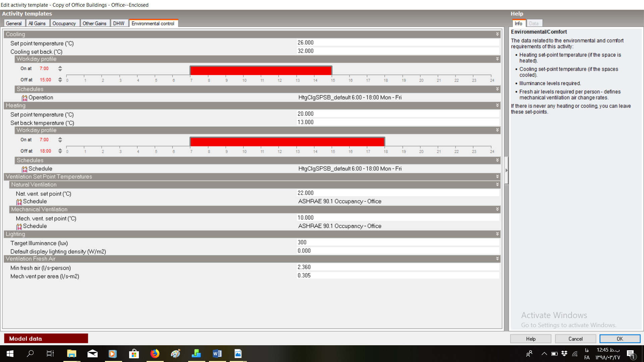Open Word from taskbar

[x=217, y=354]
